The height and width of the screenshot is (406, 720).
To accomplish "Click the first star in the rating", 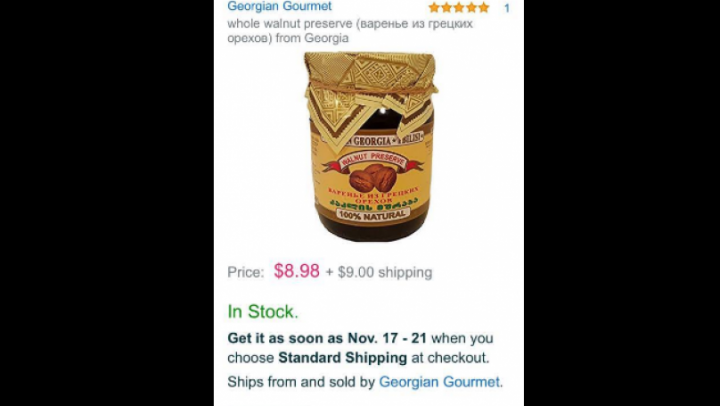I will (x=434, y=7).
